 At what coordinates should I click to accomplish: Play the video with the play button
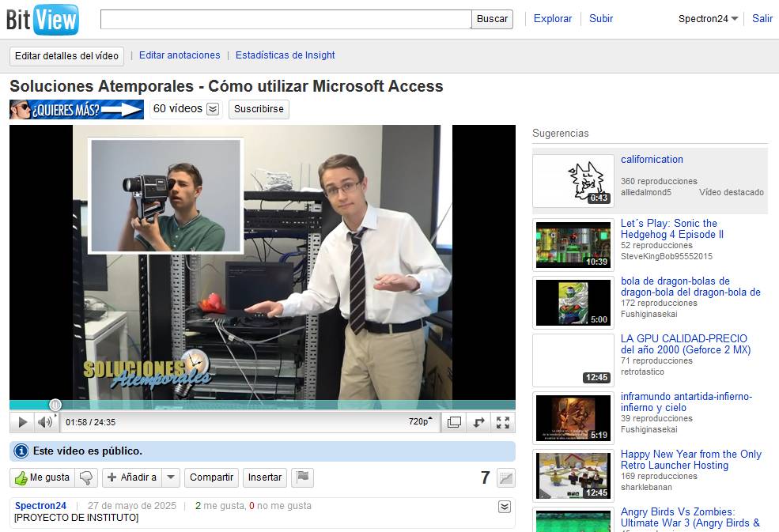(22, 422)
